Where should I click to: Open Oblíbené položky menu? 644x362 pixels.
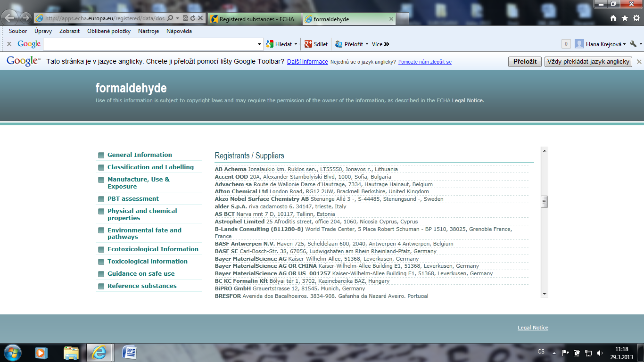click(109, 31)
